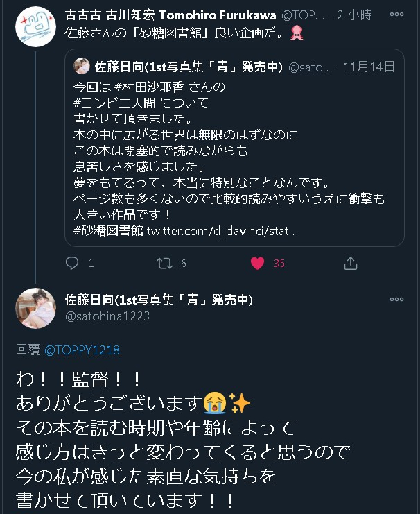The image size is (420, 514).
Task: Click the share upload icon
Action: point(351,263)
